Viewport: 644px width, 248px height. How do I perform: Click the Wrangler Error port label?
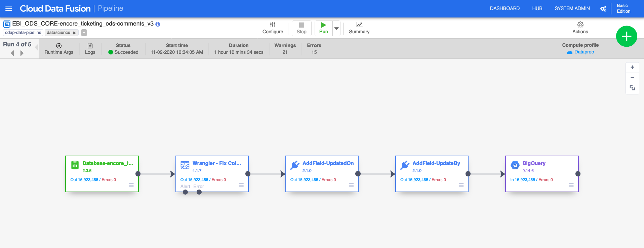point(199,187)
